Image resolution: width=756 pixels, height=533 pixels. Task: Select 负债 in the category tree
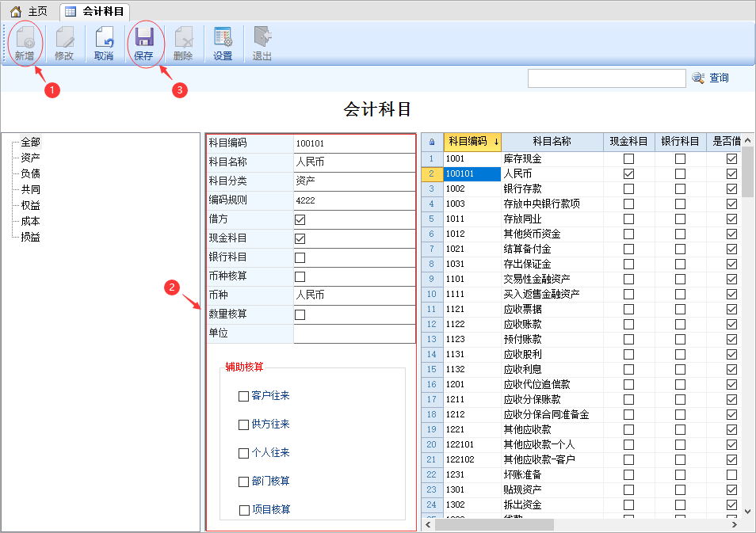pyautogui.click(x=30, y=173)
